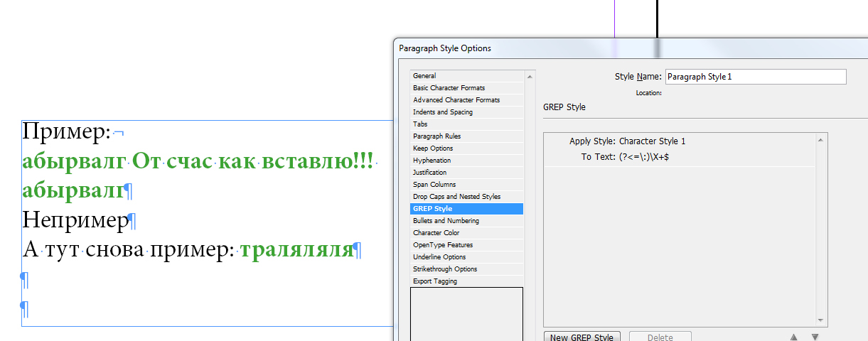Image resolution: width=868 pixels, height=341 pixels.
Task: Go to Tabs category
Action: click(x=467, y=124)
